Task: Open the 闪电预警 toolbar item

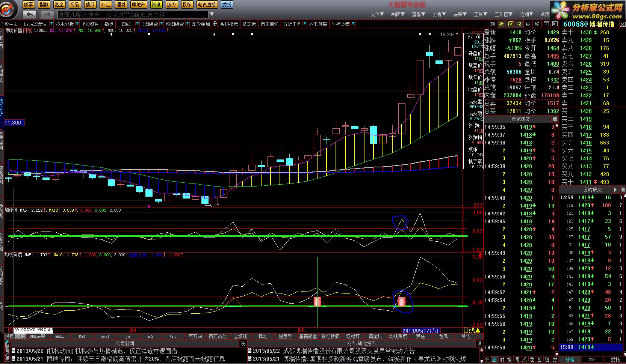Action: point(318,24)
